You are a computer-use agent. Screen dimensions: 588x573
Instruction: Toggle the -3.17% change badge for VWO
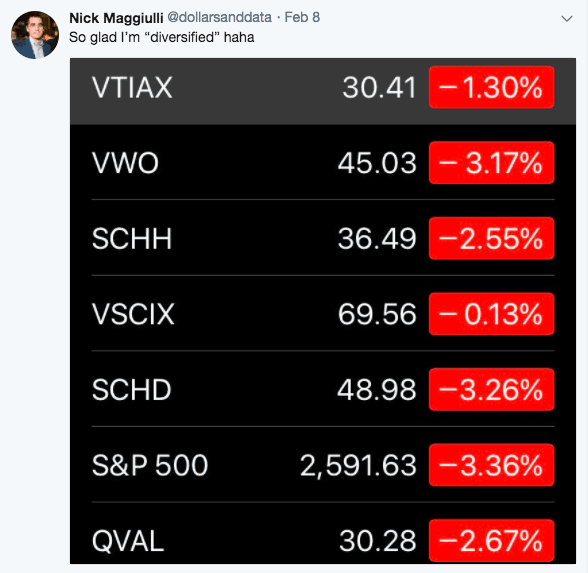(492, 163)
